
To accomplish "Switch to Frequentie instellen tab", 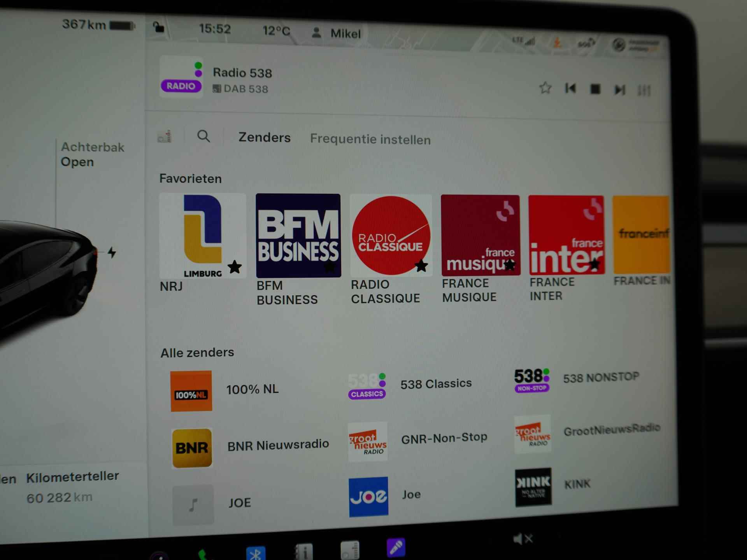I will pyautogui.click(x=370, y=139).
